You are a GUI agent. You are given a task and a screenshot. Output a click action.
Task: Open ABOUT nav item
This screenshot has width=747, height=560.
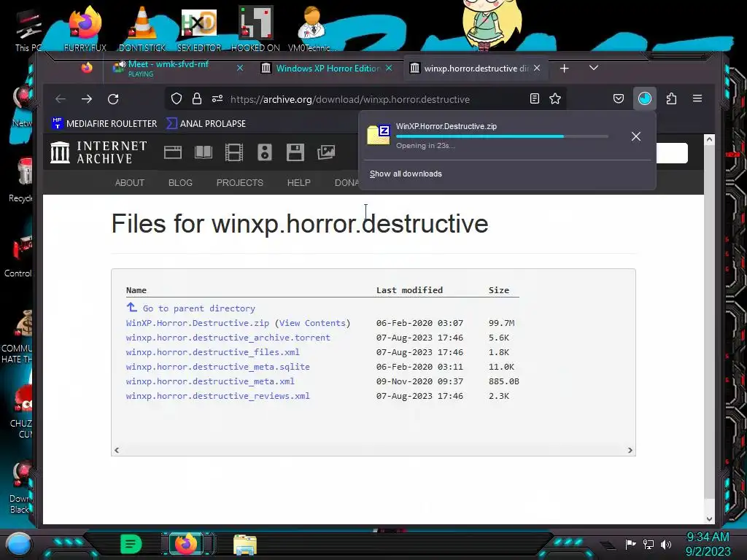(130, 183)
